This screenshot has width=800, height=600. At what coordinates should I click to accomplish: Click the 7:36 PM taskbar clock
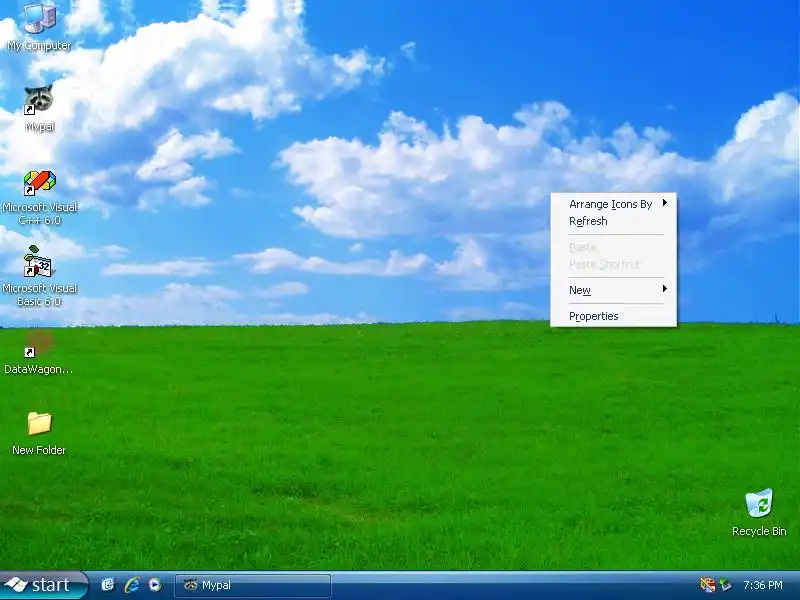coord(763,585)
